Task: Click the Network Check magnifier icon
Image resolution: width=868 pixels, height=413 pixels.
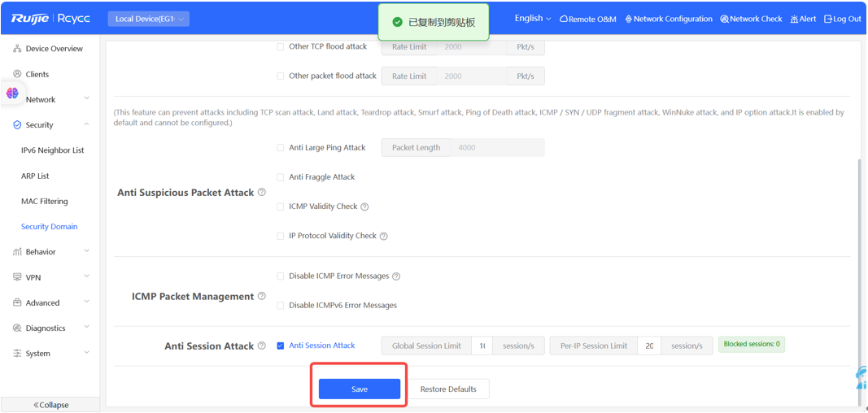Action: tap(724, 19)
